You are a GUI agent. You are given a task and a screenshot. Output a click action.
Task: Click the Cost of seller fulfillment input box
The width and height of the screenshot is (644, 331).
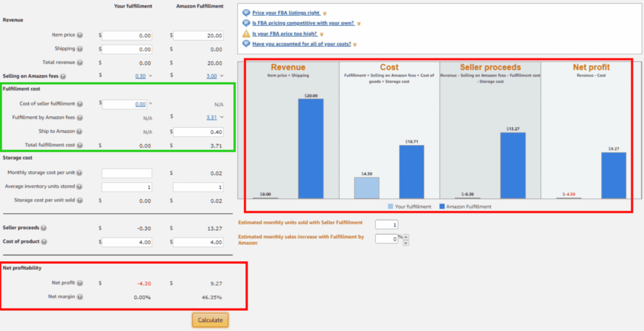click(125, 104)
